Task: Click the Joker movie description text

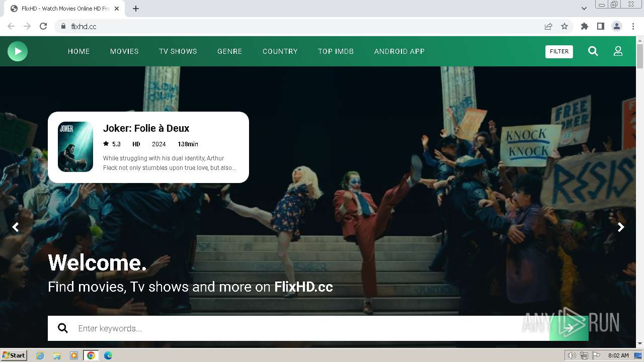Action: coord(170,163)
